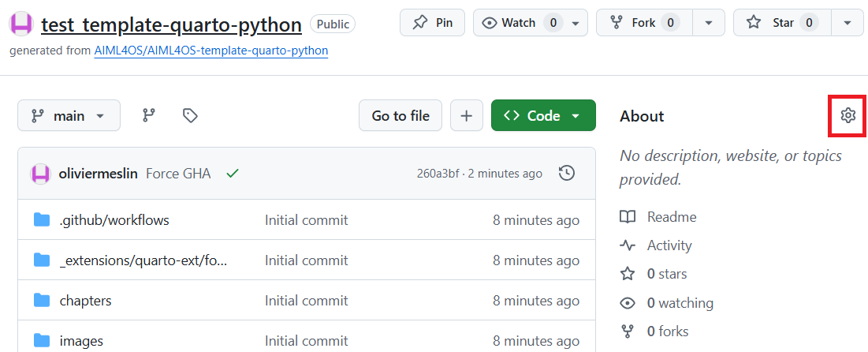Open the About settings gear icon
This screenshot has height=352, width=868.
[848, 116]
